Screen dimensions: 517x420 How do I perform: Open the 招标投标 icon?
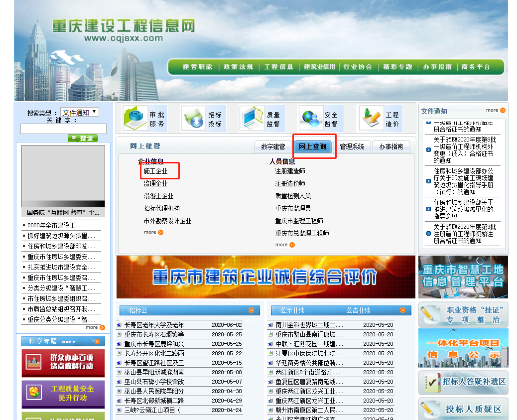pos(193,119)
